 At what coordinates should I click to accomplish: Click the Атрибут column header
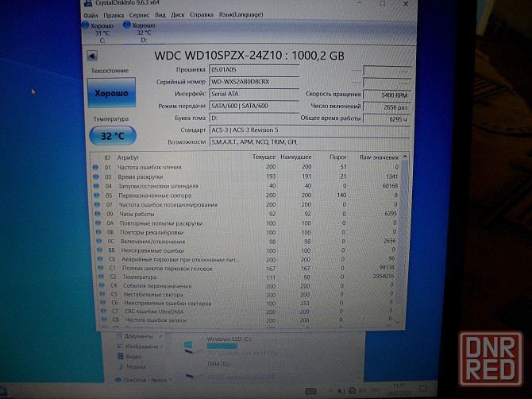click(128, 158)
